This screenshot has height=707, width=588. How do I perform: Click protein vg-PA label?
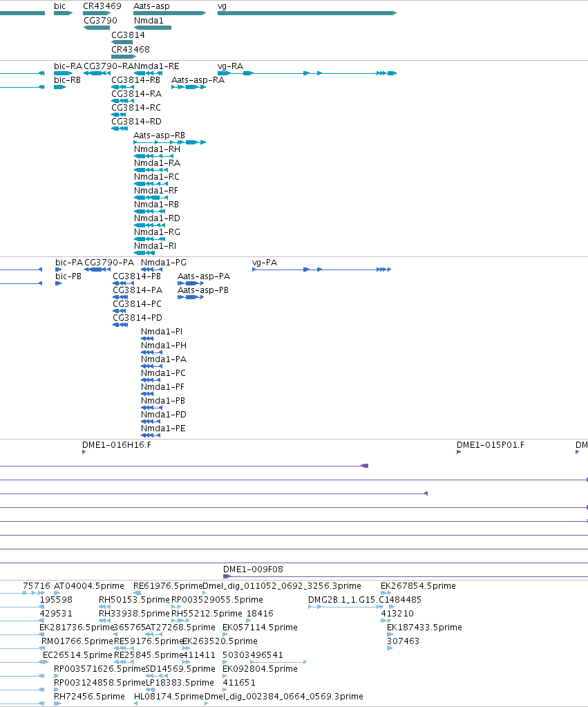[265, 263]
